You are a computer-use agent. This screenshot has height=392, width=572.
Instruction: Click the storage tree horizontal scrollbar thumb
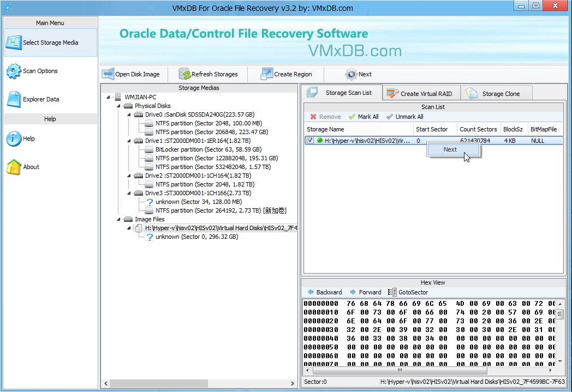click(x=159, y=383)
